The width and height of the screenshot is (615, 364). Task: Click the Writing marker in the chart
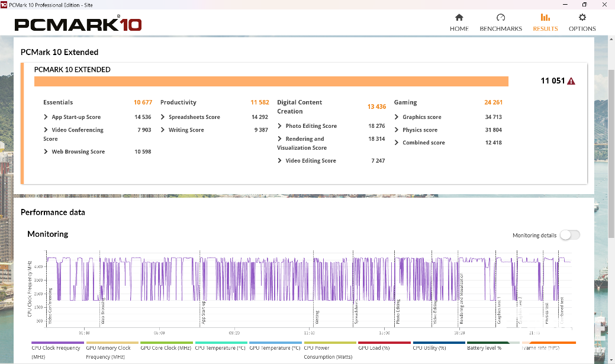coord(317,317)
